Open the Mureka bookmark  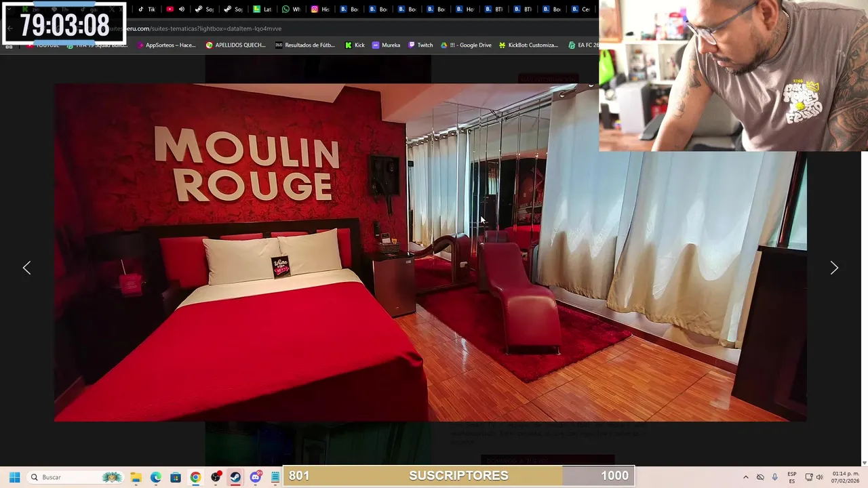pyautogui.click(x=386, y=45)
